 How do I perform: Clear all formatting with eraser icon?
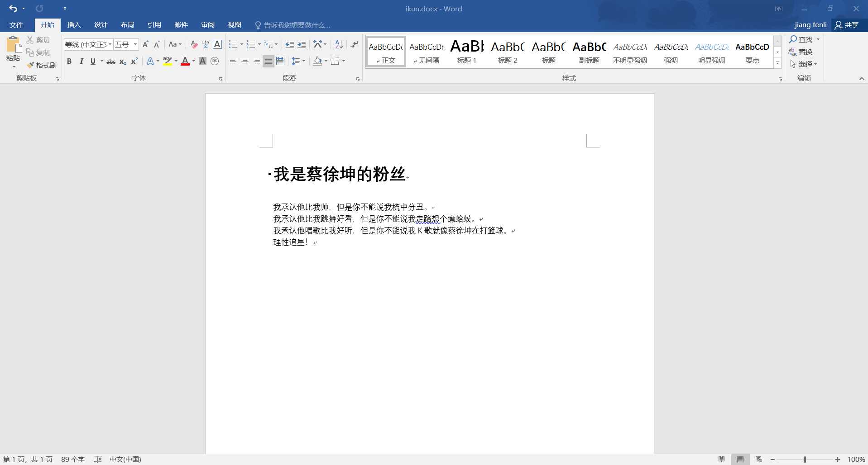coord(194,44)
